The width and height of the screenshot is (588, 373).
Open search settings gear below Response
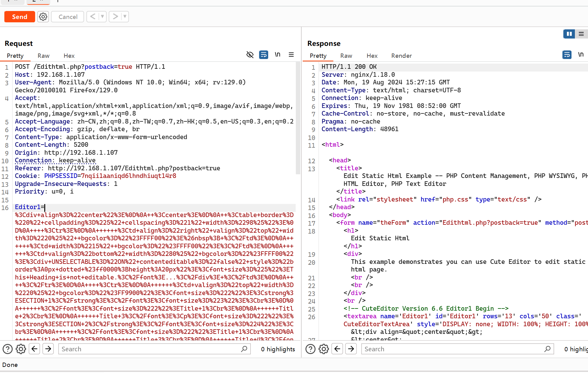[x=324, y=349]
